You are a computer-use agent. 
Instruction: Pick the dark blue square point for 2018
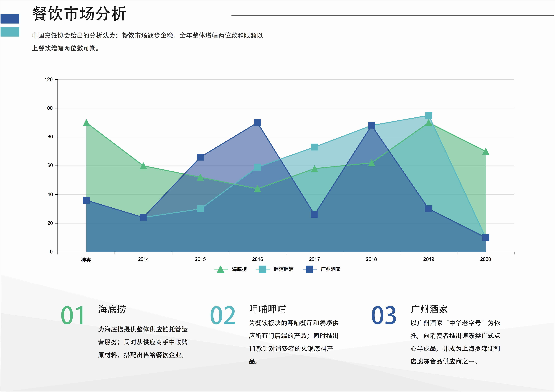tap(372, 126)
